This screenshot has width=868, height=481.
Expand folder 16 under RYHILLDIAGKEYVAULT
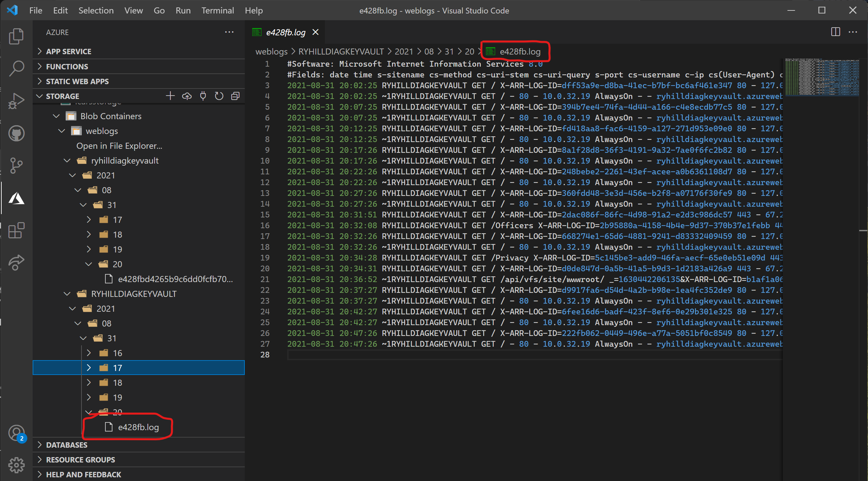(x=89, y=353)
